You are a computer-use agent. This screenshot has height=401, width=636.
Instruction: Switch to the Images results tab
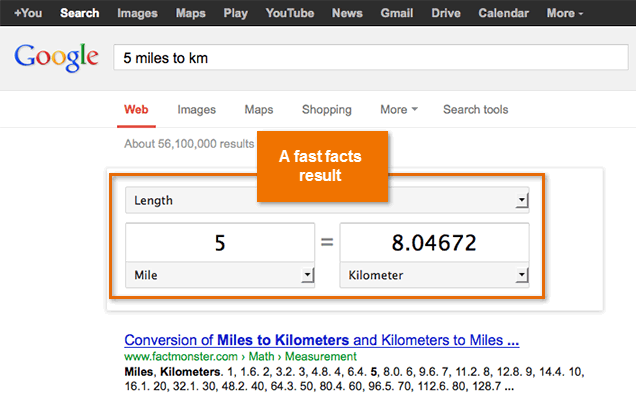click(x=196, y=109)
